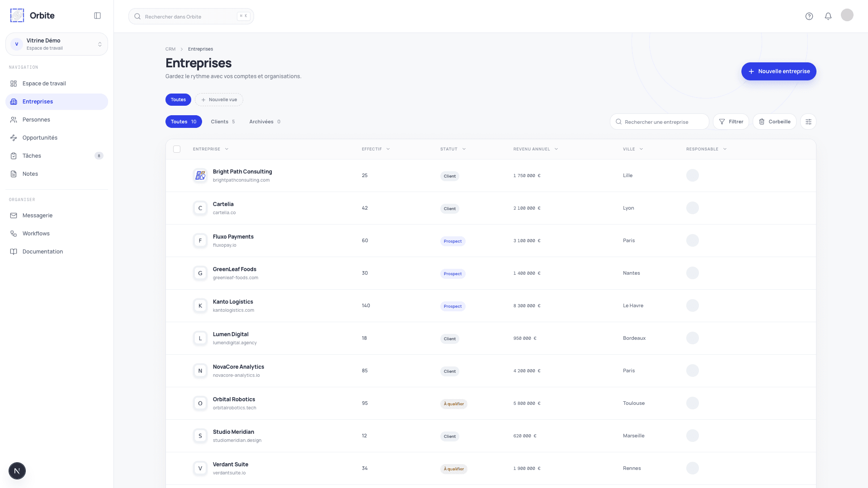Tick the select-all checkbox in table header
This screenshot has width=868, height=488.
click(177, 149)
